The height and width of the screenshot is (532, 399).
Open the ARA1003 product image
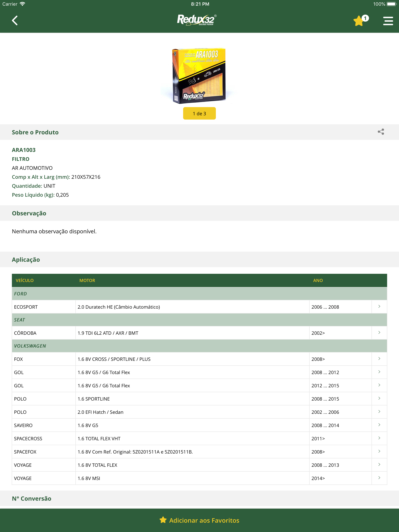coord(199,76)
